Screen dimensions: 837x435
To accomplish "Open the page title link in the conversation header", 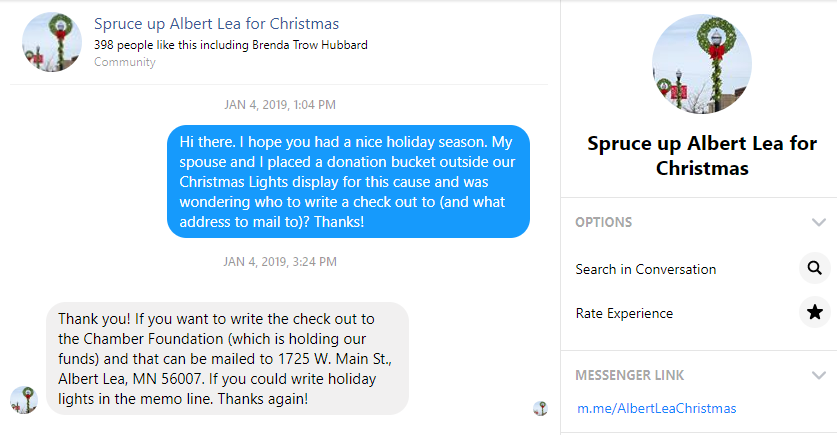I will (x=216, y=23).
